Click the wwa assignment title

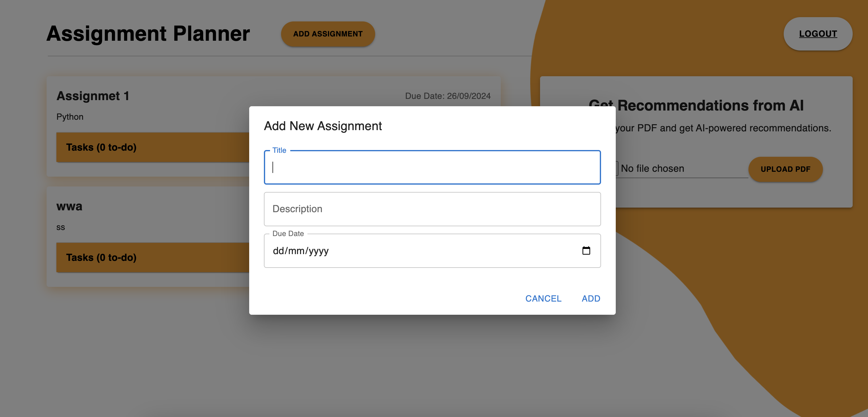69,206
